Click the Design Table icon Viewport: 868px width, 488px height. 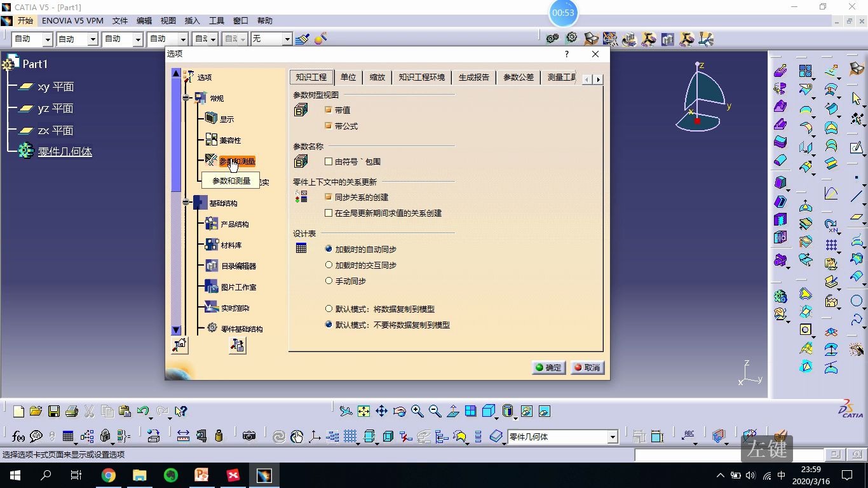(68, 436)
